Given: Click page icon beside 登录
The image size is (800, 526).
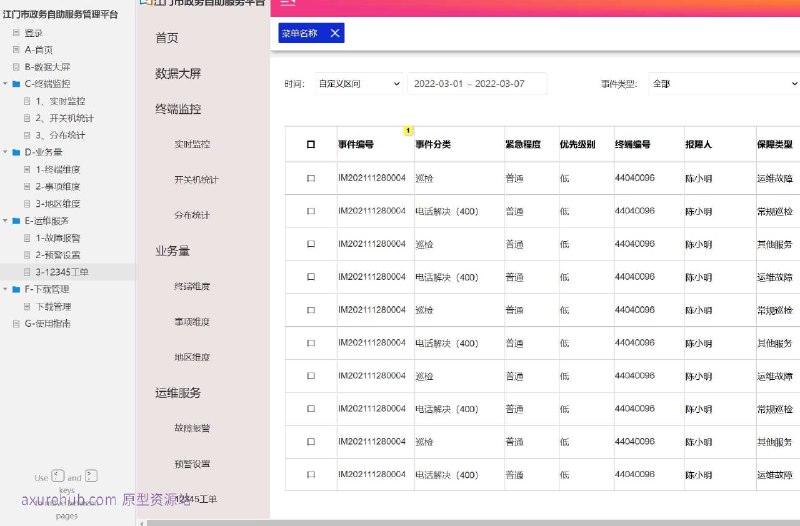Looking at the screenshot, I should coord(16,33).
